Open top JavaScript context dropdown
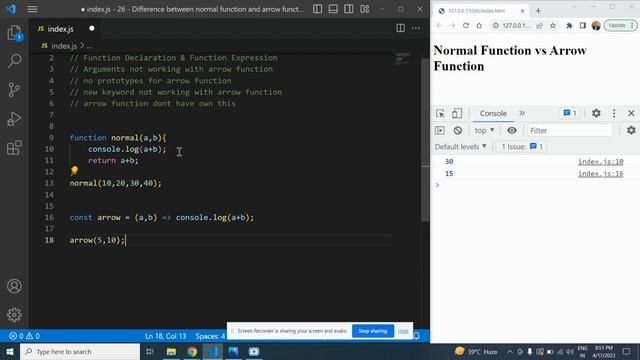This screenshot has width=640, height=360. click(484, 130)
